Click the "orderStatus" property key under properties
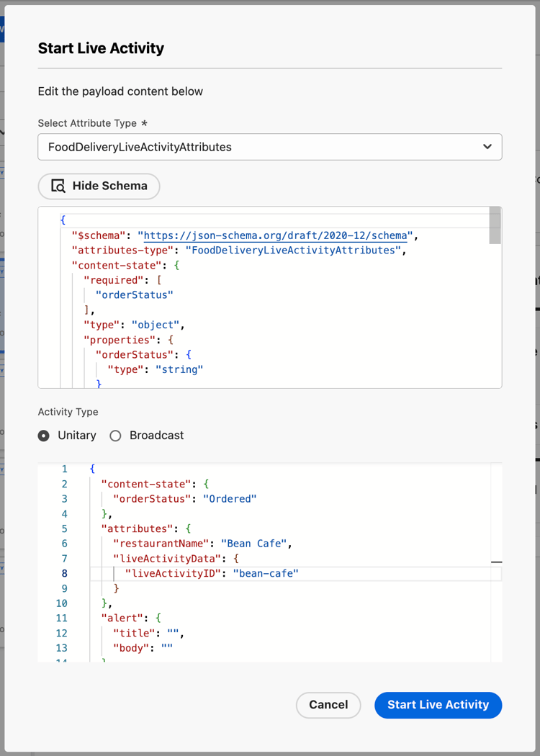 point(134,355)
